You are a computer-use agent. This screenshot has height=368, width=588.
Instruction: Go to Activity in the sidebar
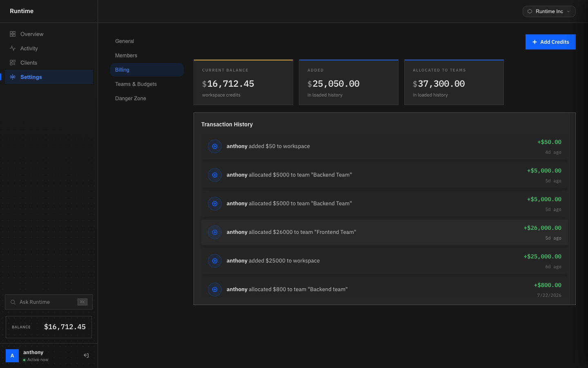pyautogui.click(x=49, y=48)
